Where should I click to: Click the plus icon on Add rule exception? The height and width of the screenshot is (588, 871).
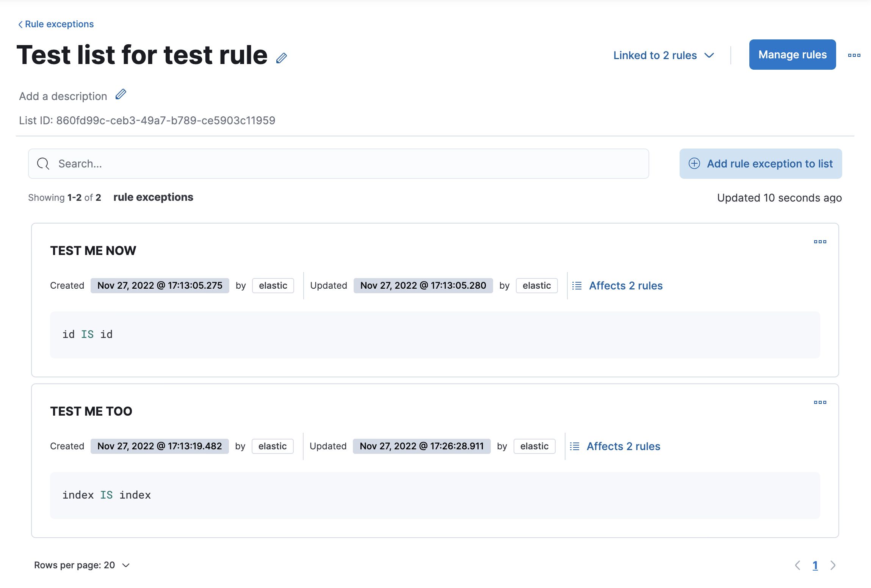coord(694,163)
